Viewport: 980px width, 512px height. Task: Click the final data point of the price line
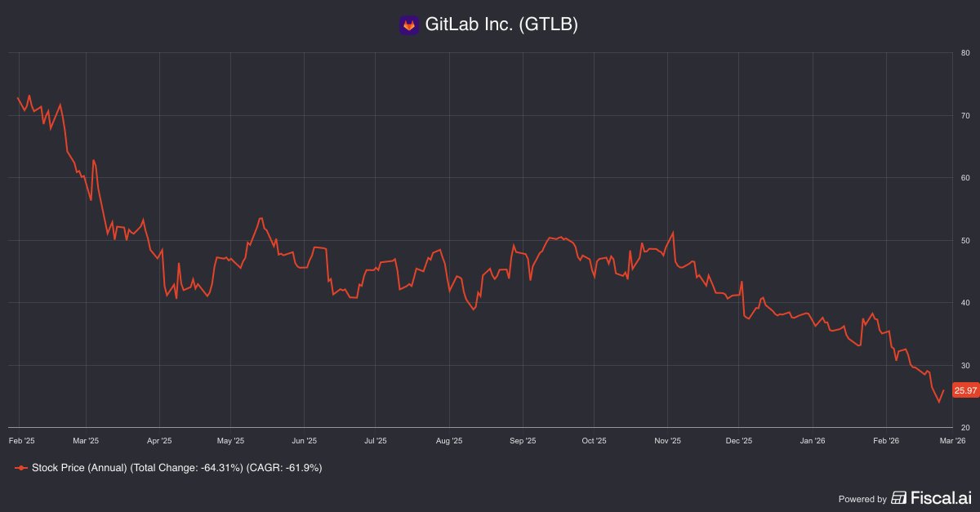click(x=943, y=390)
